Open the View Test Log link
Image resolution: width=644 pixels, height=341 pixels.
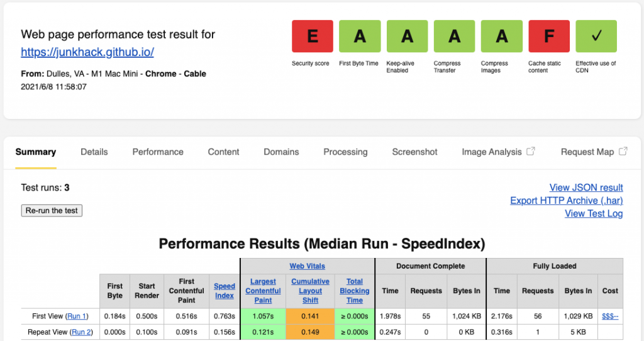[593, 213]
